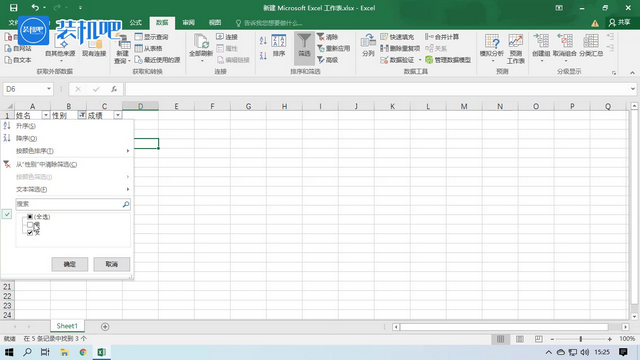This screenshot has height=360, width=640.
Task: Open Chrome from the taskbar
Action: point(83,352)
